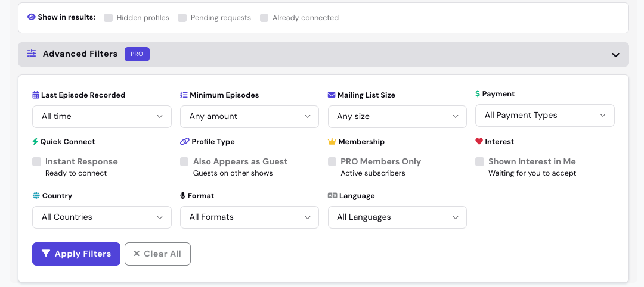
Task: Click the numbered list icon for Minimum Episodes
Action: point(184,95)
